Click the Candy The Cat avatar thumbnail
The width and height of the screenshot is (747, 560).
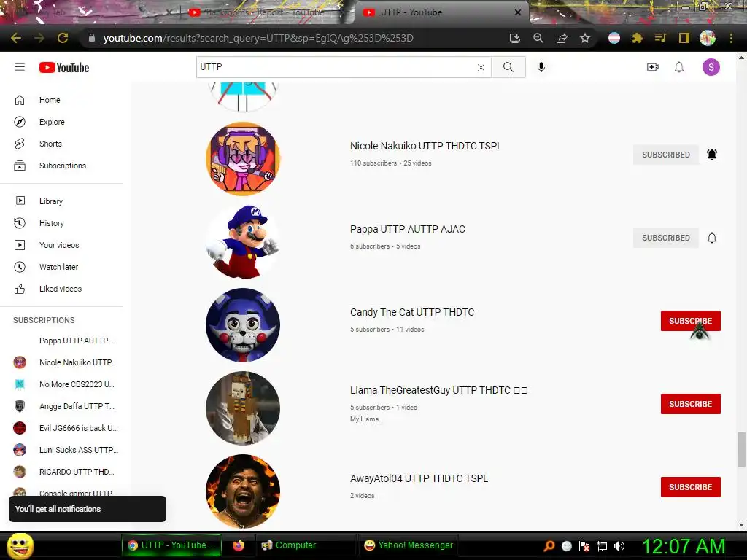click(x=243, y=324)
